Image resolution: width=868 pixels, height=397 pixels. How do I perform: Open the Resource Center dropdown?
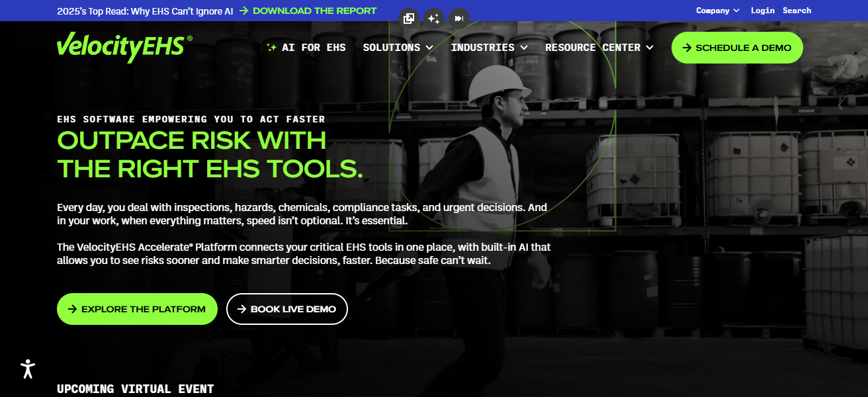[x=599, y=48]
